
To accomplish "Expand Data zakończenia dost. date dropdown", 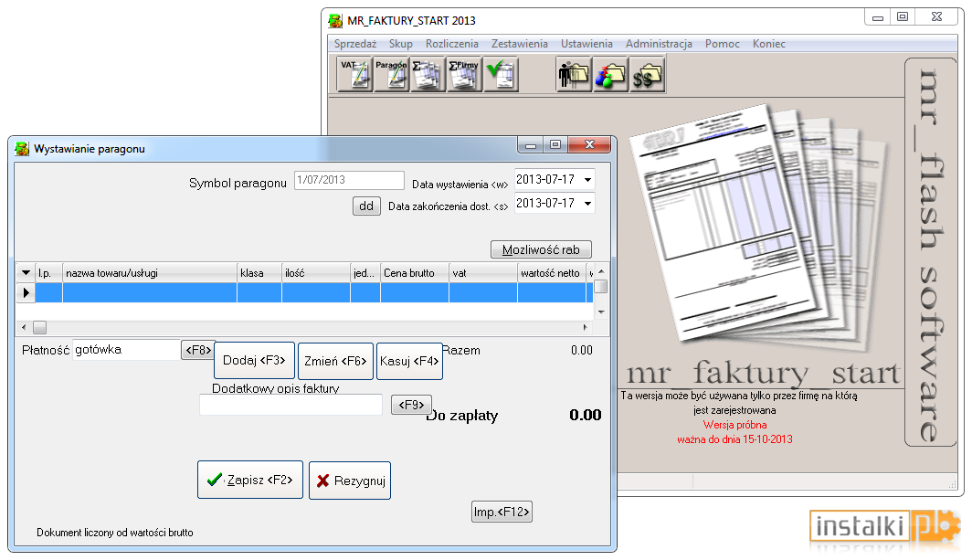I will 587,204.
